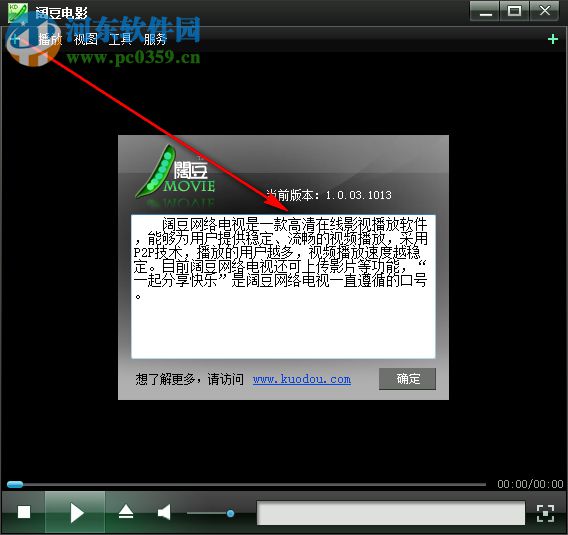The height and width of the screenshot is (535, 568).
Task: Click the 00:00/00:00 time display
Action: click(530, 484)
